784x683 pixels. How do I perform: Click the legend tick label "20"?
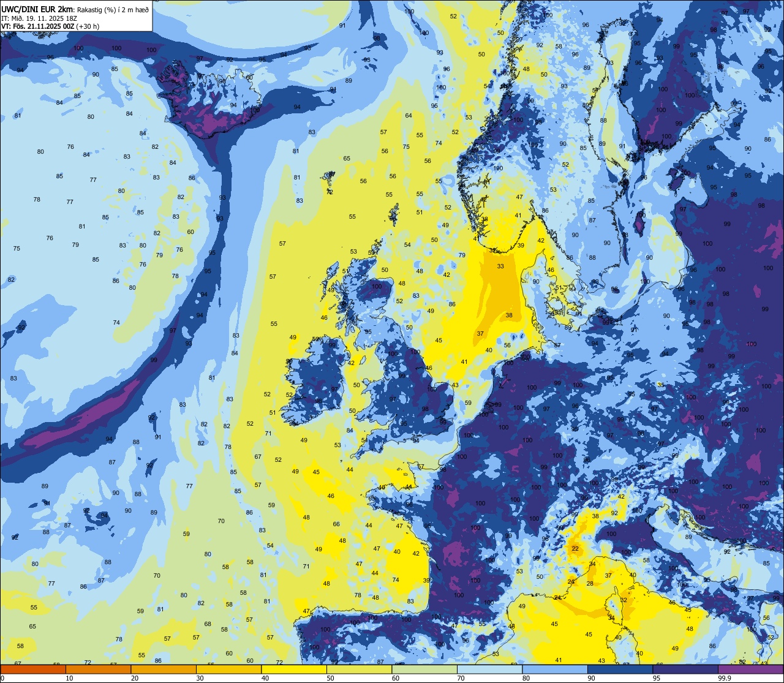(x=135, y=678)
